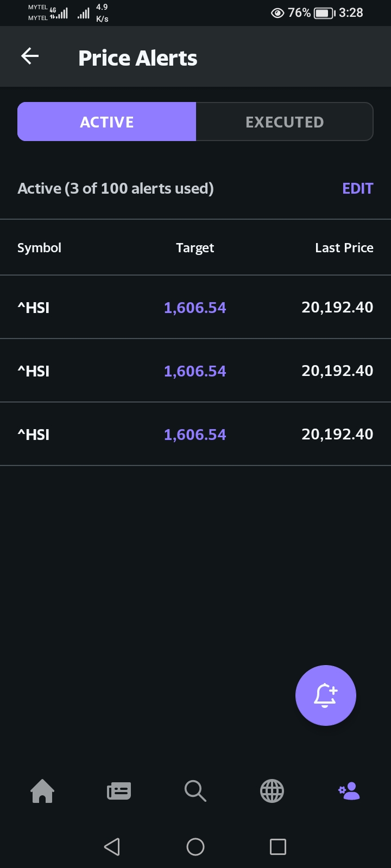Tap first alert's 1,606.54 target value
391x868 pixels.
click(x=195, y=308)
